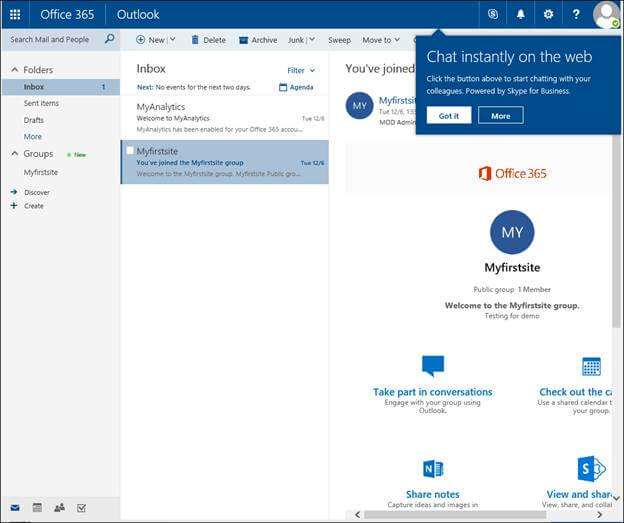The image size is (624, 523).
Task: Select the Drafts folder
Action: (x=34, y=120)
